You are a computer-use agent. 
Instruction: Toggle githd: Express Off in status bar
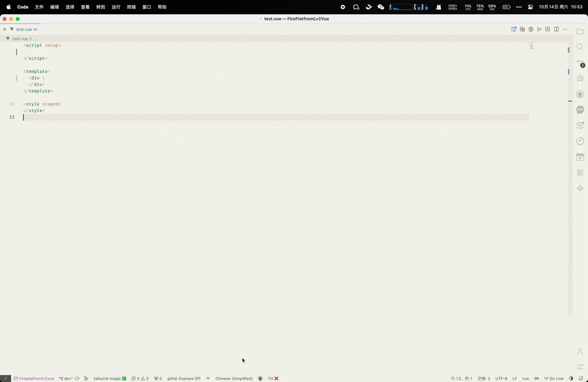pyautogui.click(x=184, y=378)
